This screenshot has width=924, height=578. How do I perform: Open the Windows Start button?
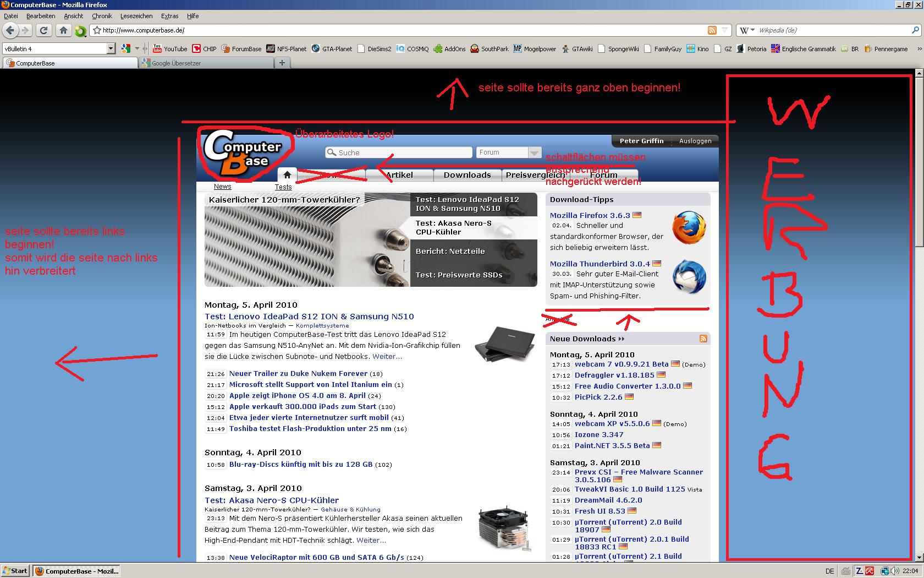(x=15, y=571)
